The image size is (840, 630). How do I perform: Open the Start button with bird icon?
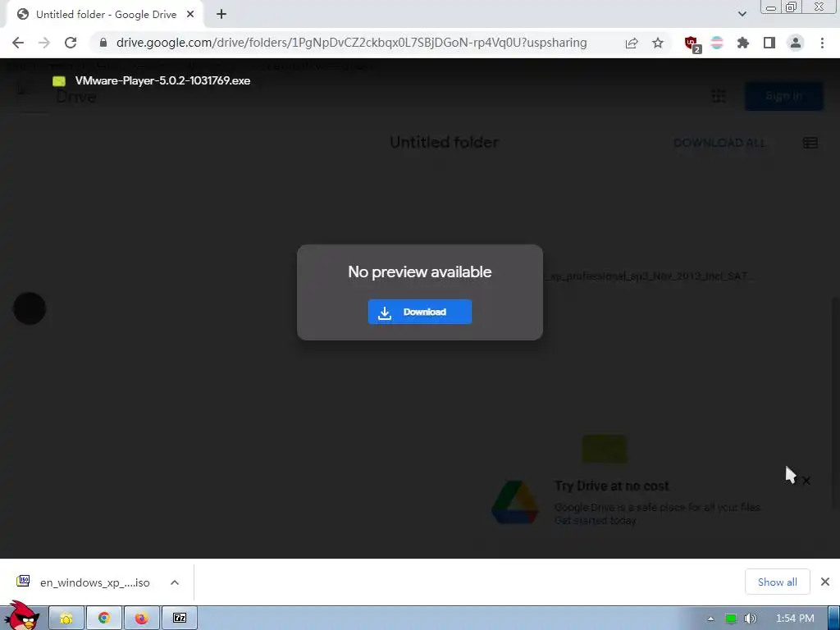(22, 616)
